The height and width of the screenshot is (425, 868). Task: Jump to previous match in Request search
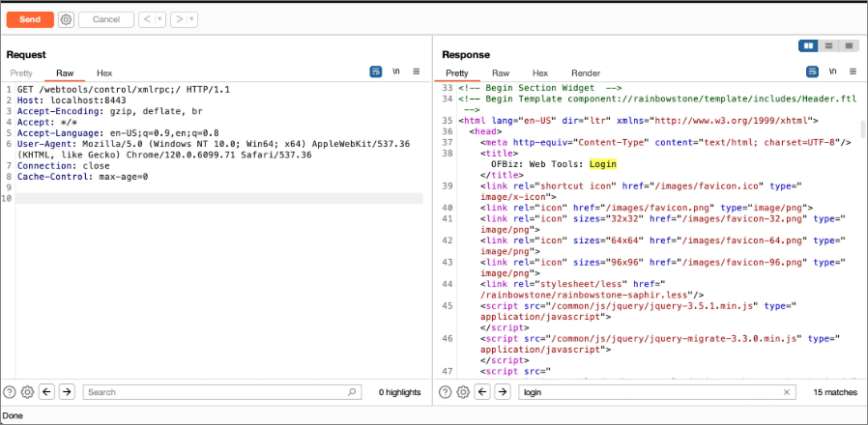click(47, 392)
